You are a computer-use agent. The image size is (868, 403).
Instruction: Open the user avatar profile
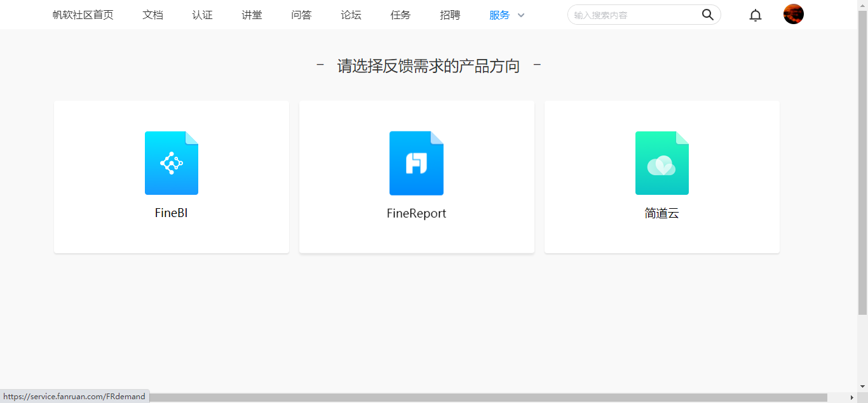coord(794,14)
